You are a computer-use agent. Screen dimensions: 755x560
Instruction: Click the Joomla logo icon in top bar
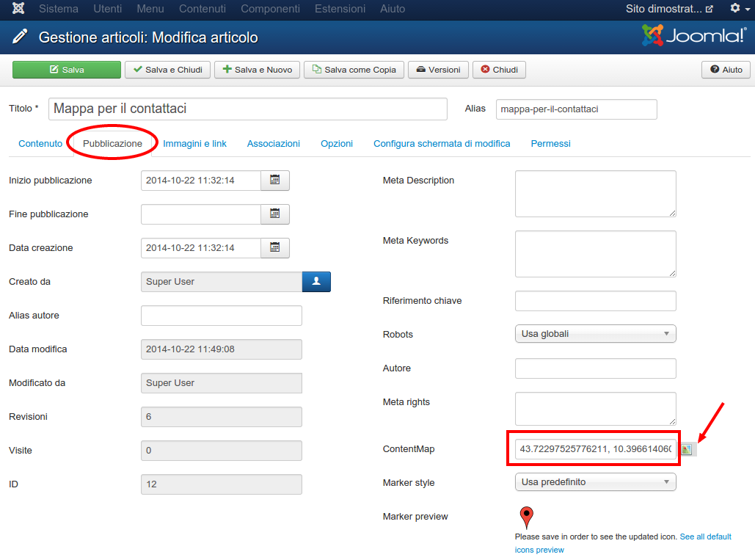(x=18, y=9)
